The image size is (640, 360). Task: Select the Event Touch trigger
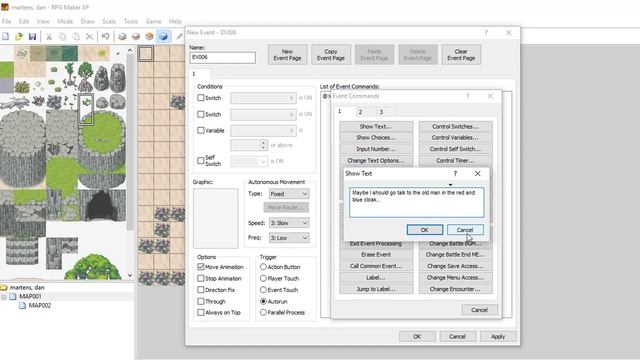click(263, 290)
